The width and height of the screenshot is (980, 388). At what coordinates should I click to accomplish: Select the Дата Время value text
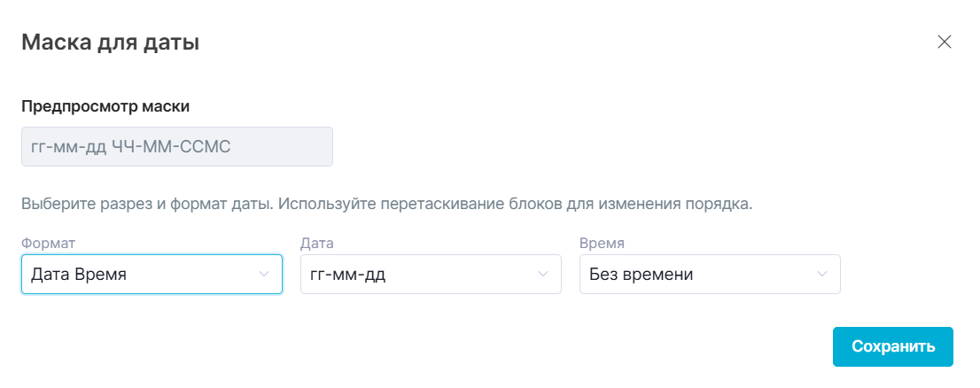(x=79, y=275)
